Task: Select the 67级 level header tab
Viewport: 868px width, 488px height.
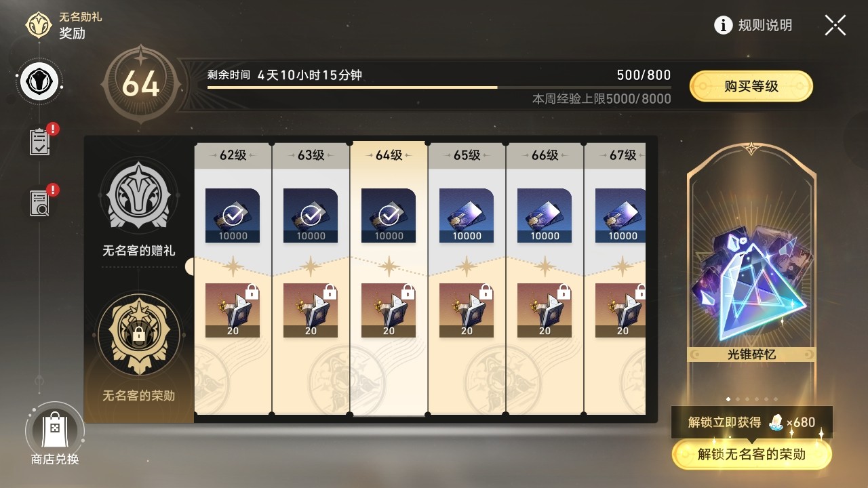Action: coord(615,155)
